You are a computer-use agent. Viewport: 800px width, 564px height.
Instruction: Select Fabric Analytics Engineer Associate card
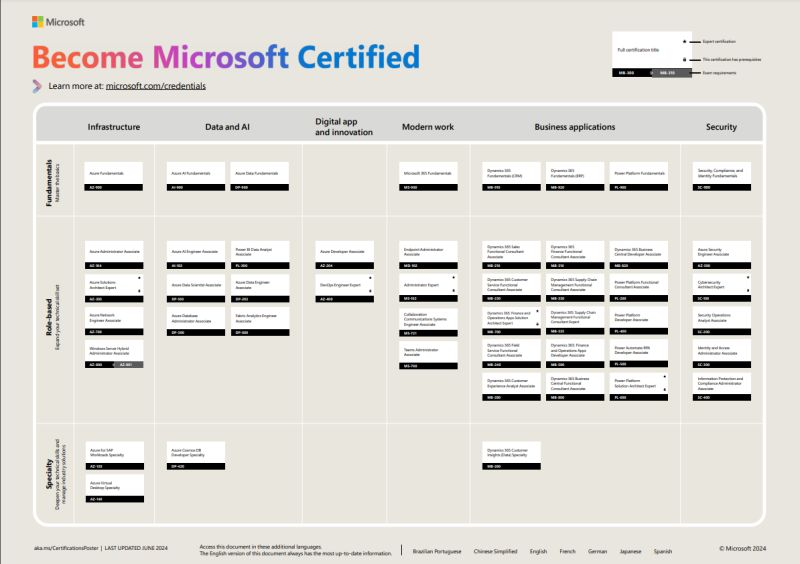(x=260, y=321)
